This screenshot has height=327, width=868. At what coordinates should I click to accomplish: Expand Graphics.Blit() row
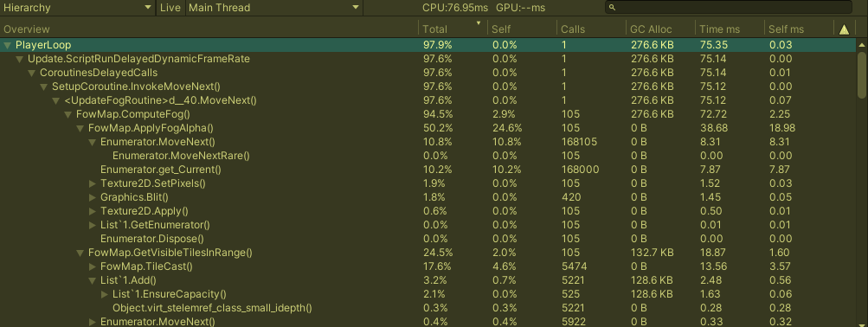(93, 197)
